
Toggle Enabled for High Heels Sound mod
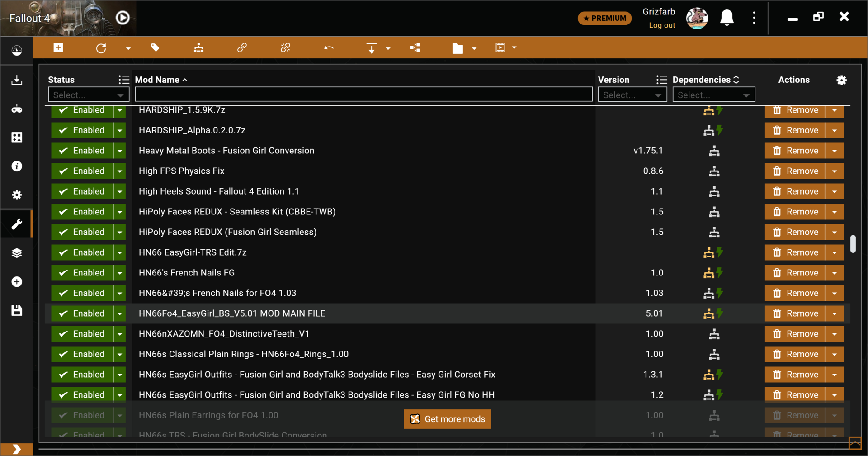click(82, 191)
